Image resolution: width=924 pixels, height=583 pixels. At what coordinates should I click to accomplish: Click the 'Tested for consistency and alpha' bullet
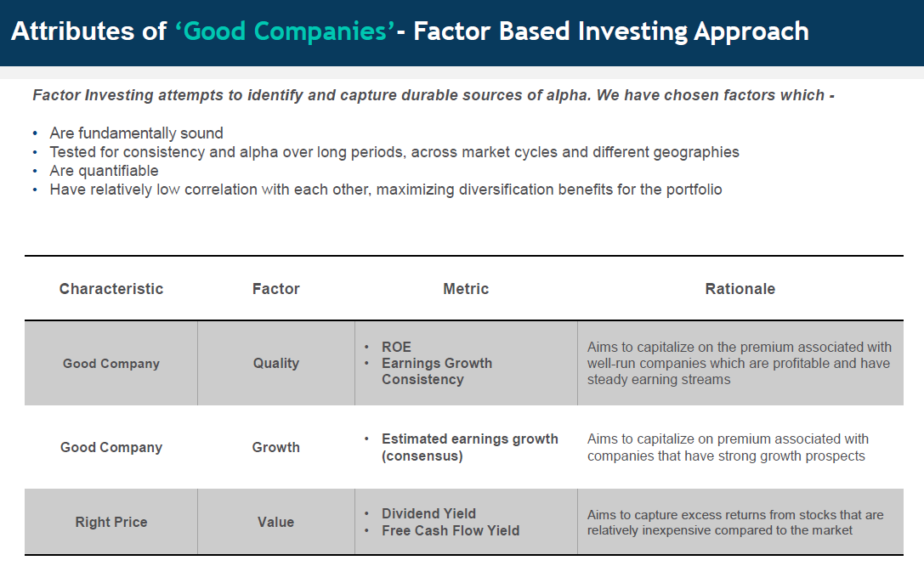(394, 152)
